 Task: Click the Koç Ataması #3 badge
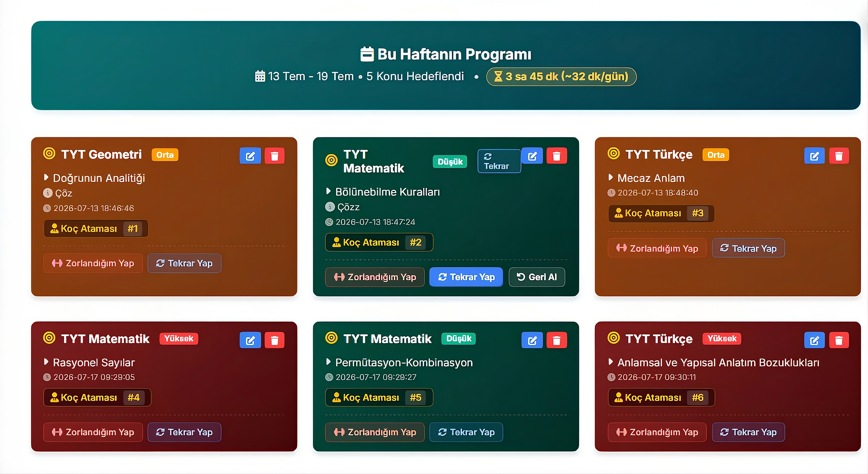click(x=661, y=213)
